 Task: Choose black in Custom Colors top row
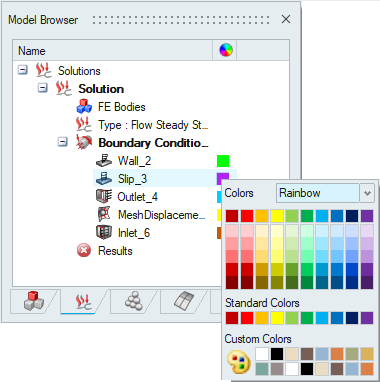point(277,354)
